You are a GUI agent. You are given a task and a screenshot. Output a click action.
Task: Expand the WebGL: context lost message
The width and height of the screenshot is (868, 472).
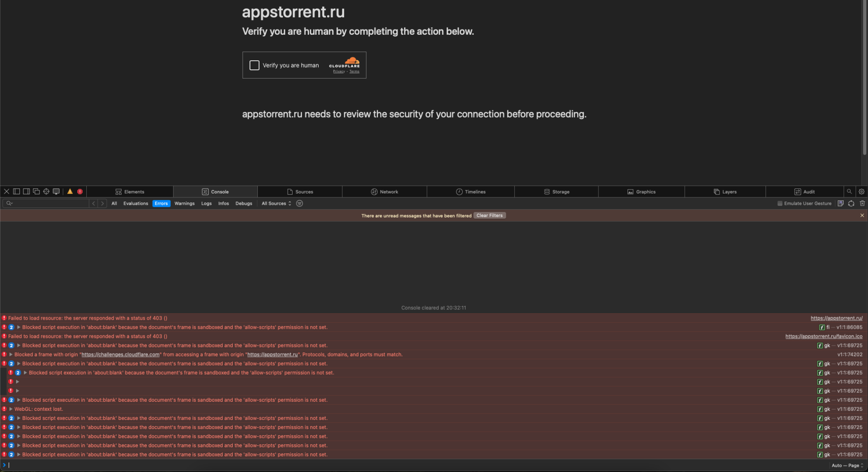coord(11,409)
